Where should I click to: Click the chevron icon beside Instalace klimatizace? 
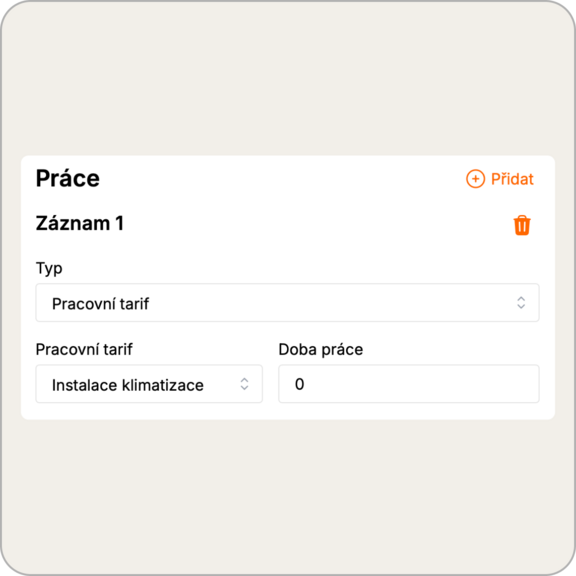tap(244, 384)
